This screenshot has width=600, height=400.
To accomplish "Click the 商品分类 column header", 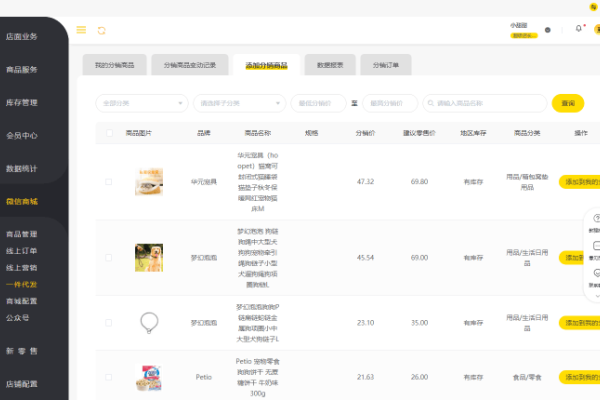I will coord(527,133).
